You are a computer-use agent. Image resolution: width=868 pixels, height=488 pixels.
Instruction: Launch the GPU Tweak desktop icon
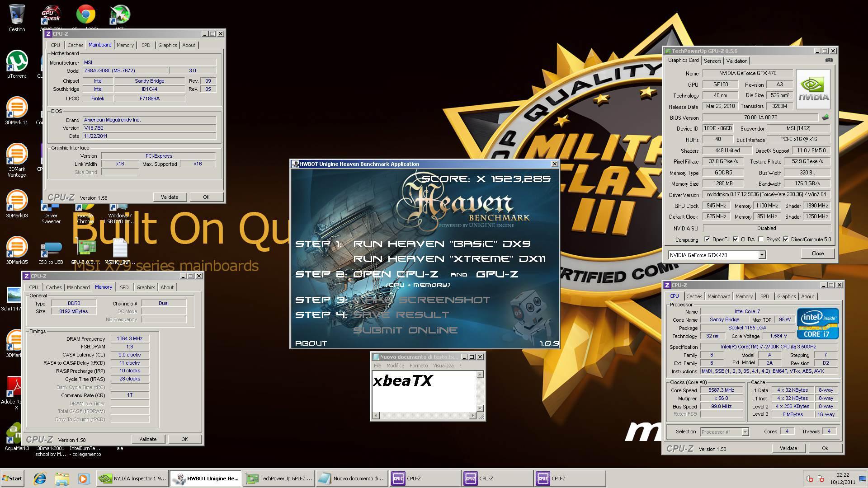[x=51, y=14]
